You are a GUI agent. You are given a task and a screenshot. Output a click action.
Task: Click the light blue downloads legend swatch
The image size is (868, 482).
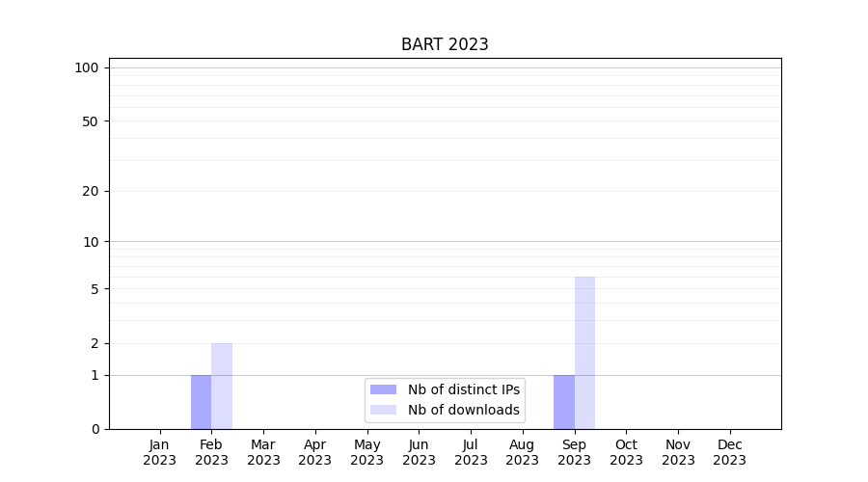coord(383,410)
